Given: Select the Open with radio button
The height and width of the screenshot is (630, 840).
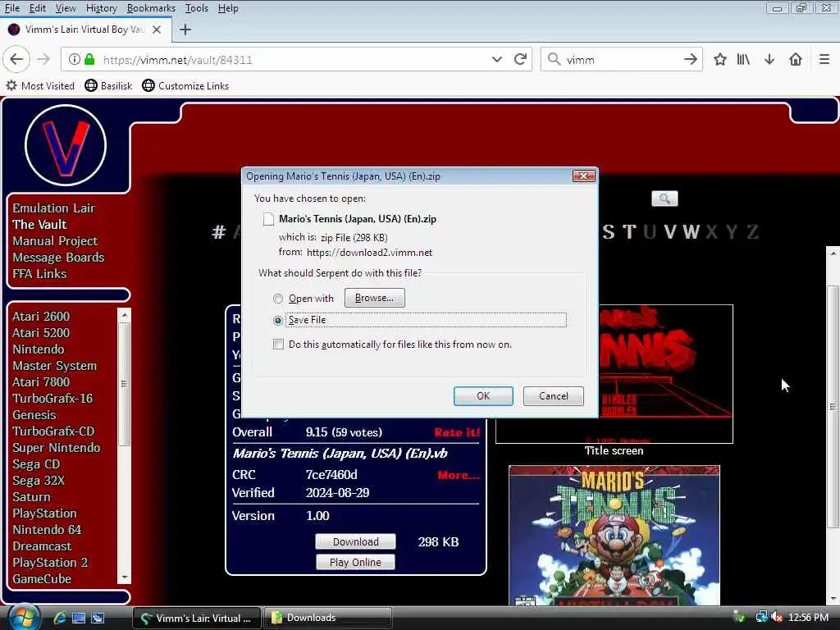Looking at the screenshot, I should tap(277, 299).
